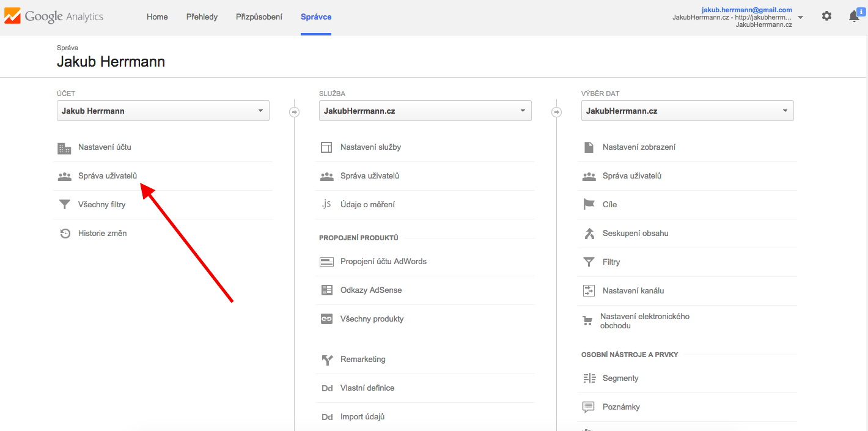
Task: Click the 'PROPOJENÍ PRODUKTŮ' section heading
Action: tap(359, 238)
